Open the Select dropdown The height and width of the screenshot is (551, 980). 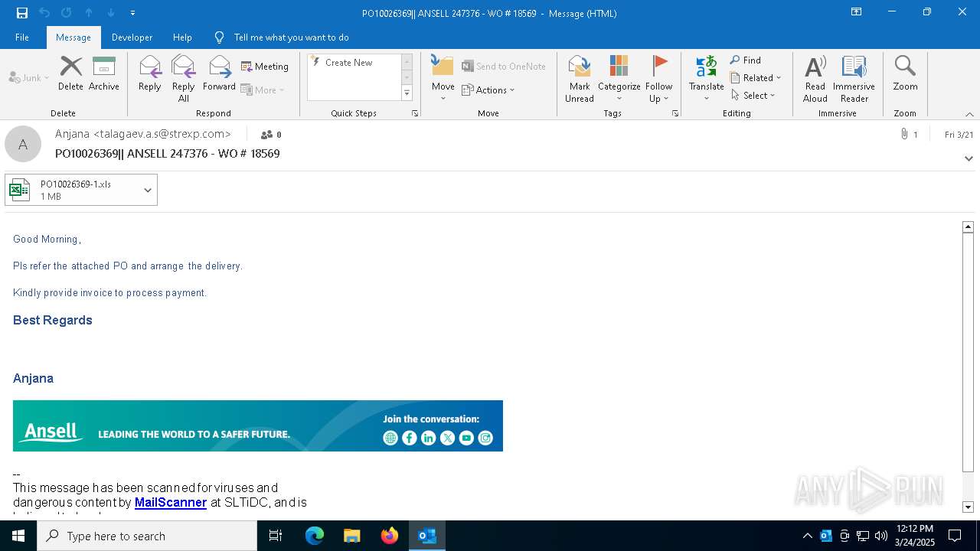coord(753,96)
